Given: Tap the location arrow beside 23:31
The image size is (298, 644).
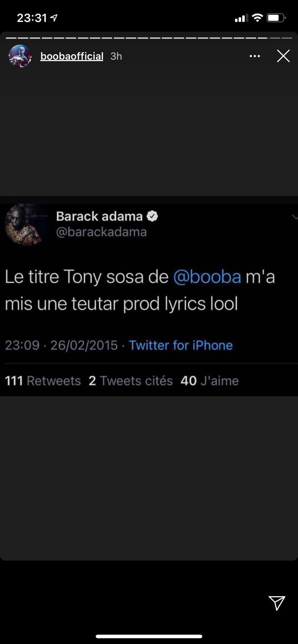Looking at the screenshot, I should (x=54, y=18).
